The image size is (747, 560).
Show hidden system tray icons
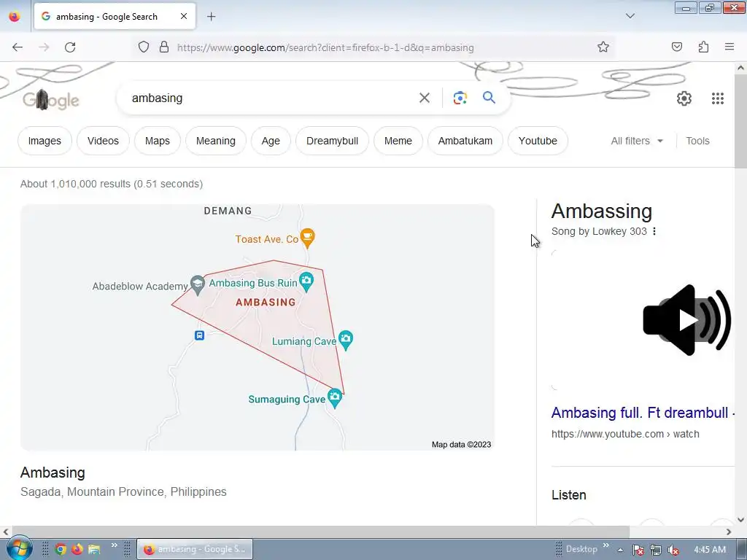(620, 550)
